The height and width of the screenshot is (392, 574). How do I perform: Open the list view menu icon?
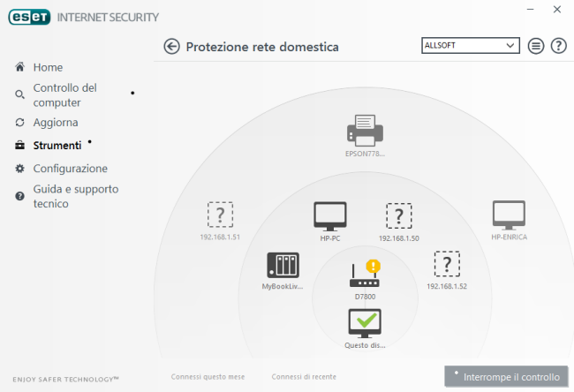535,46
